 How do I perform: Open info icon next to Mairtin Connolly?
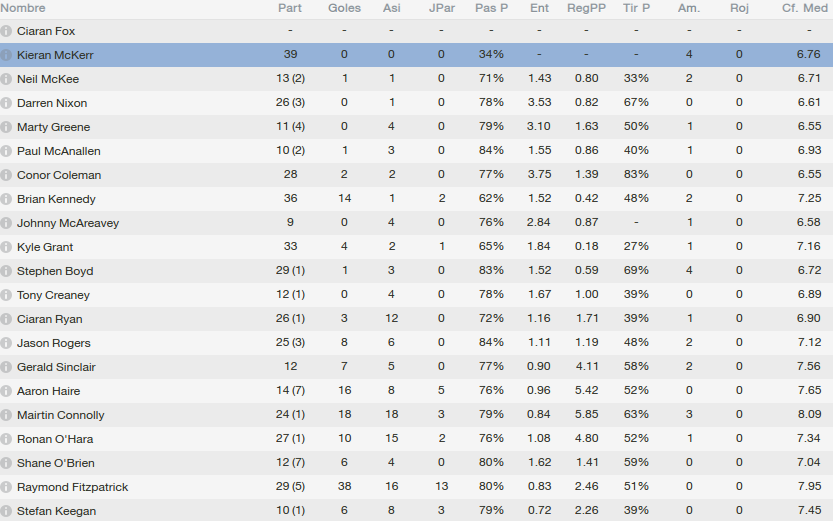point(7,415)
